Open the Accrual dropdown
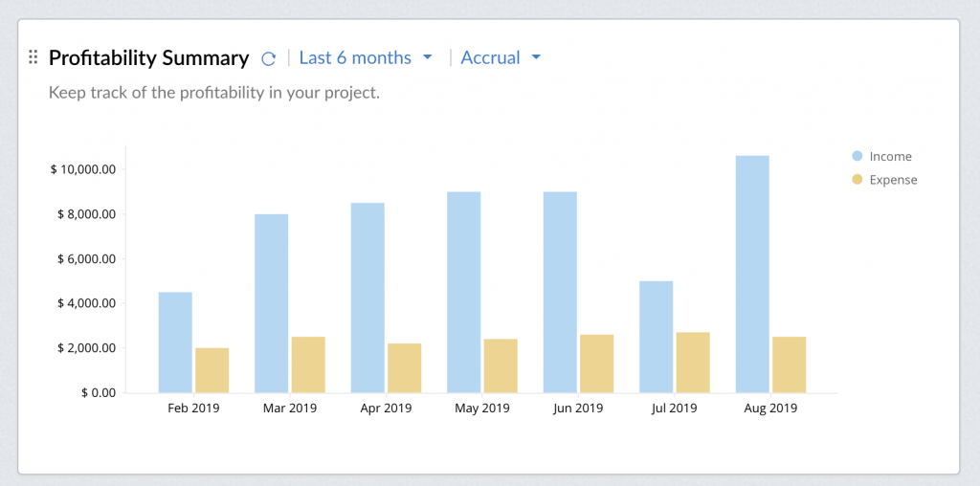980x486 pixels. pos(490,57)
